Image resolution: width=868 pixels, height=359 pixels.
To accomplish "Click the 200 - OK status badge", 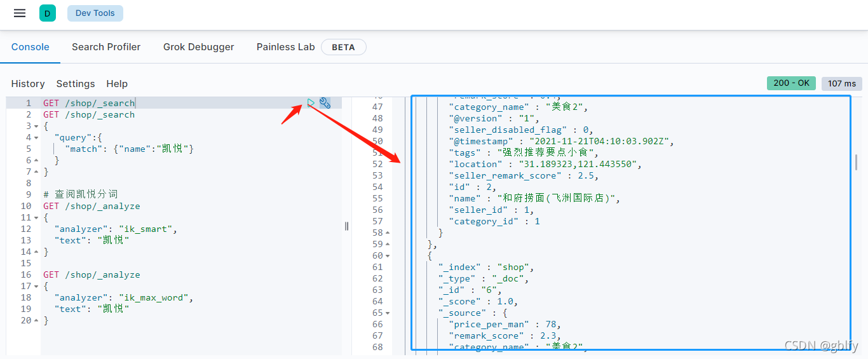I will coord(792,83).
